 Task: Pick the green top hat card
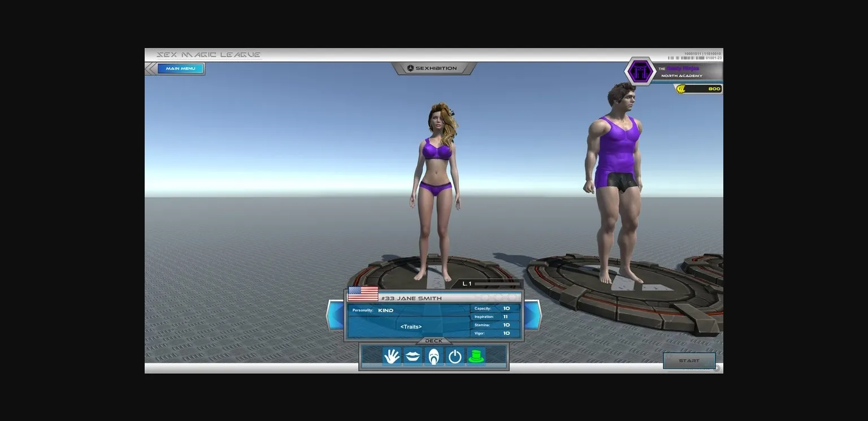[x=476, y=357]
